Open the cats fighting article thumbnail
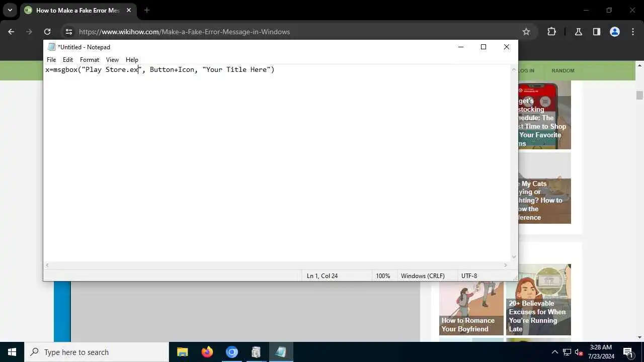This screenshot has width=644, height=362. 544,188
